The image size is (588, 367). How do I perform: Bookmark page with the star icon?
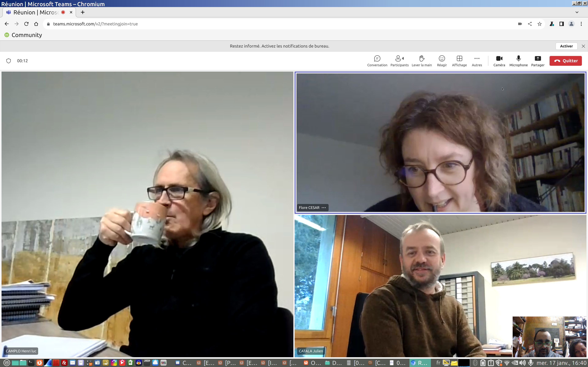[x=539, y=24]
